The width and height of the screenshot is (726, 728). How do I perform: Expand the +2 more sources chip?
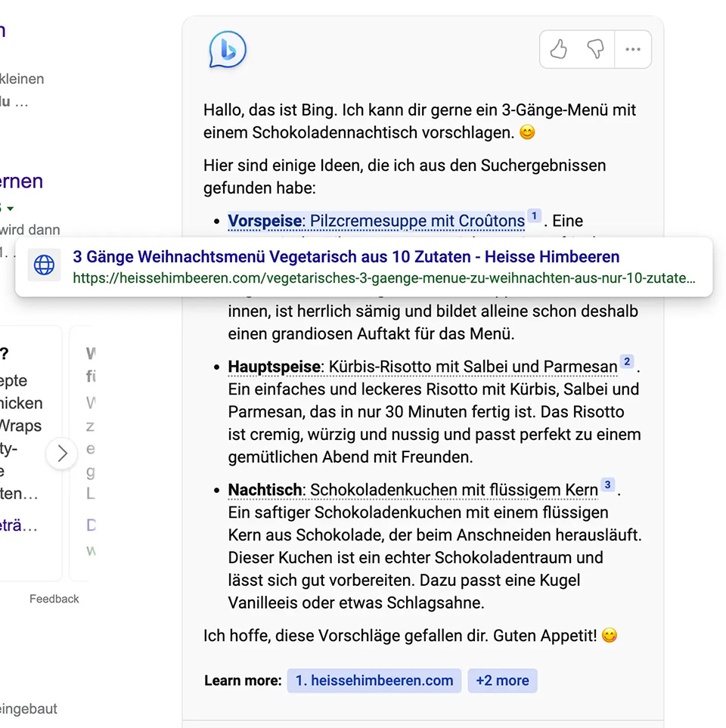(502, 680)
